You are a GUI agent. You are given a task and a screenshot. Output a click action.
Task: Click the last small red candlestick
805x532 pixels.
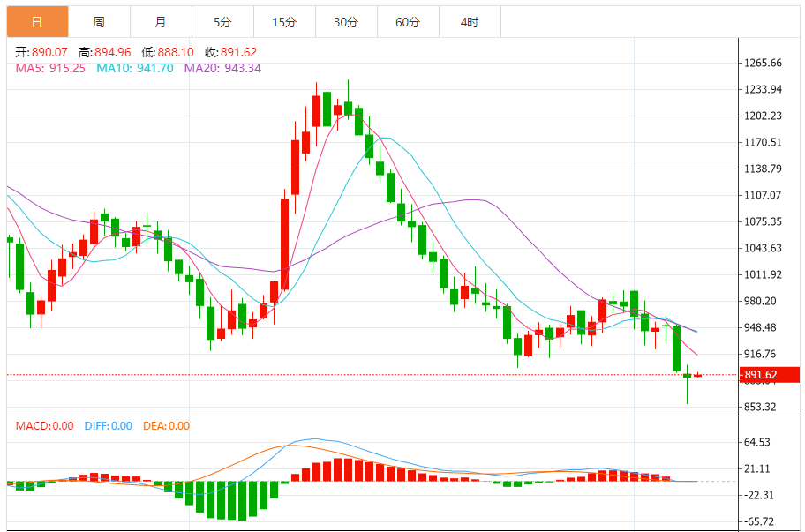[697, 376]
